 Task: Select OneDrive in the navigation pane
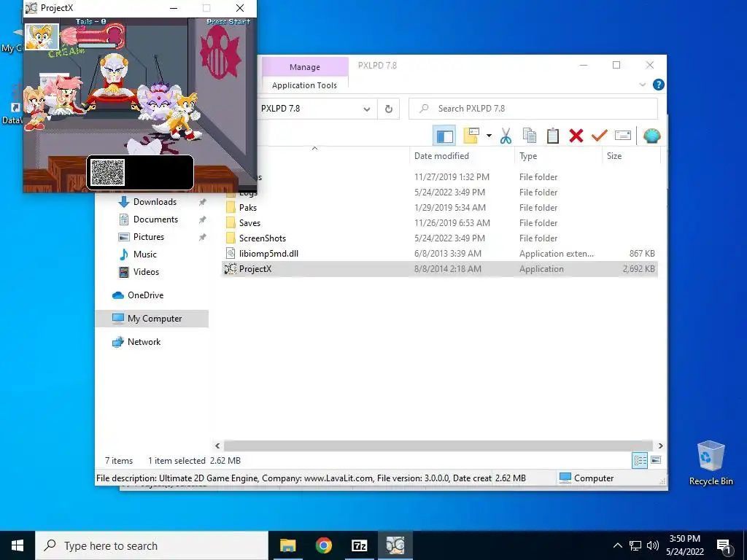(x=145, y=295)
